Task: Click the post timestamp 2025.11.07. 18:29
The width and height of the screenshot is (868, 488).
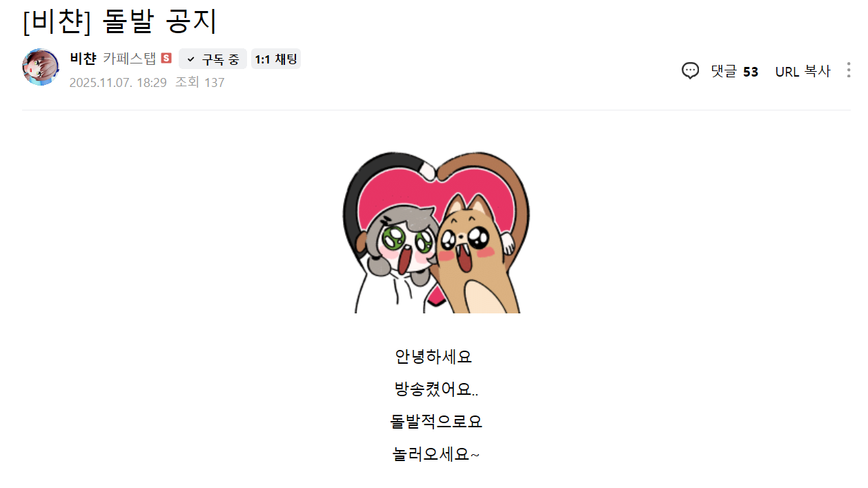Action: tap(118, 82)
